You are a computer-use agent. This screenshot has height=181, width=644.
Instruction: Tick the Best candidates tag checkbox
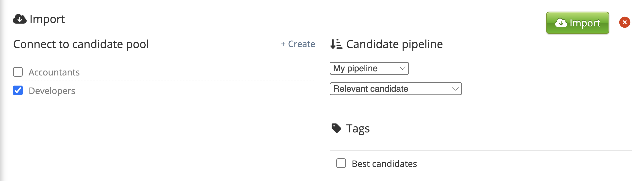pyautogui.click(x=341, y=163)
